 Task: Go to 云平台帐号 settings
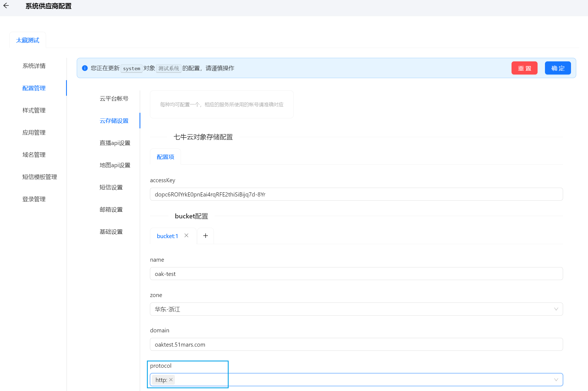(114, 98)
